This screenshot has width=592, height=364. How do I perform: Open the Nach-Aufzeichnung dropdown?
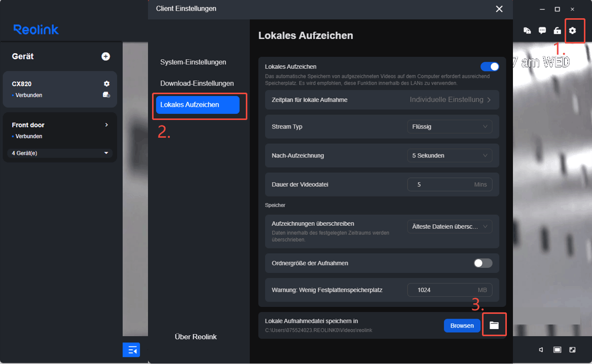point(450,155)
